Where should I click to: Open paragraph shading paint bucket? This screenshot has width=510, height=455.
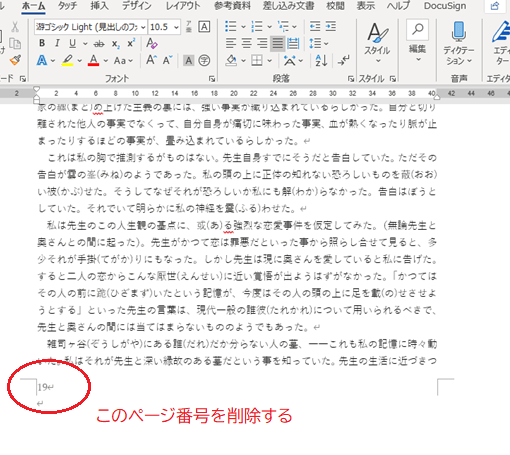pos(231,61)
